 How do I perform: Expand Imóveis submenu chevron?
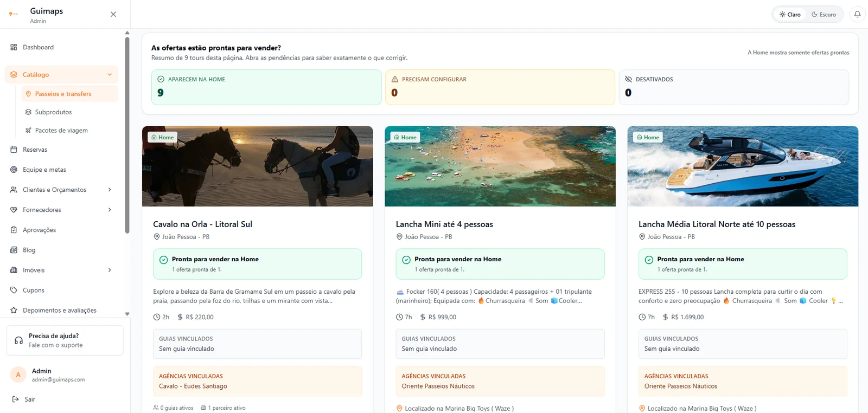pos(110,270)
